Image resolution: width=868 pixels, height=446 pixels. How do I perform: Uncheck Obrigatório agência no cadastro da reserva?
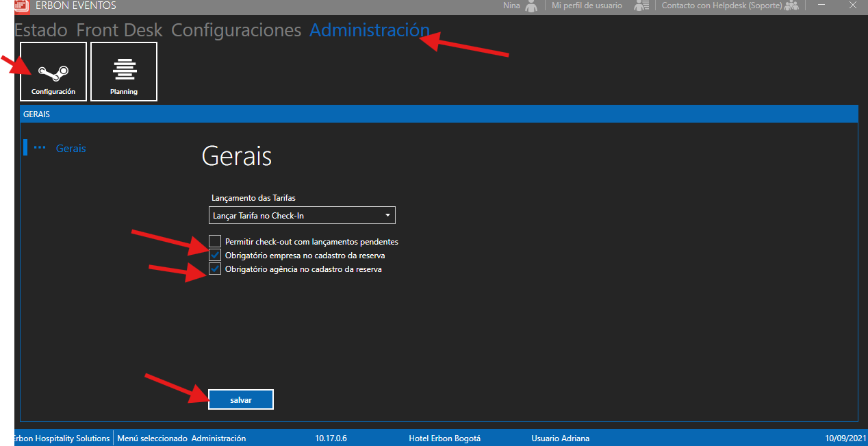click(x=216, y=269)
